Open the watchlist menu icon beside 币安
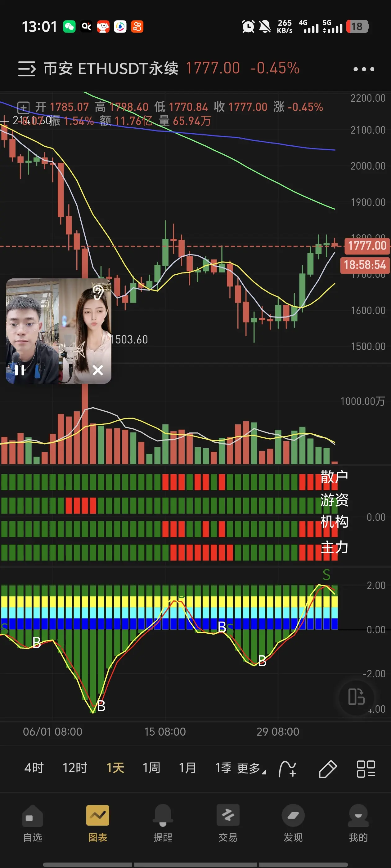391x868 pixels. tap(27, 69)
